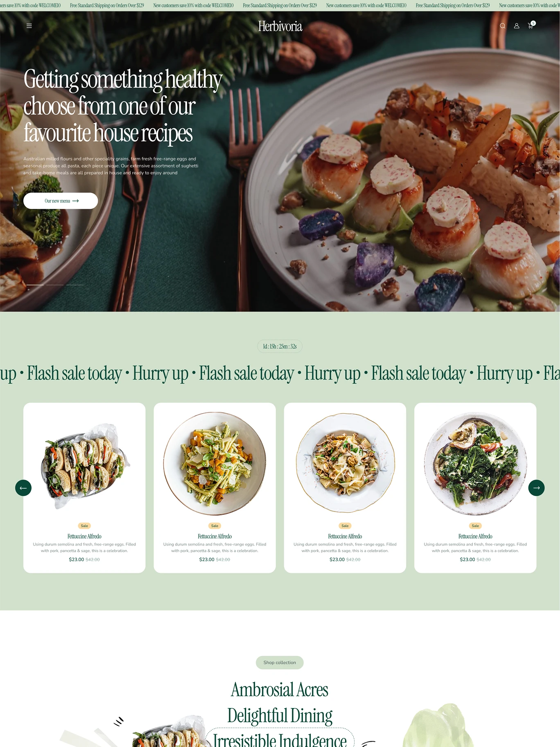Click the search magnifier icon
This screenshot has width=560, height=747.
503,26
